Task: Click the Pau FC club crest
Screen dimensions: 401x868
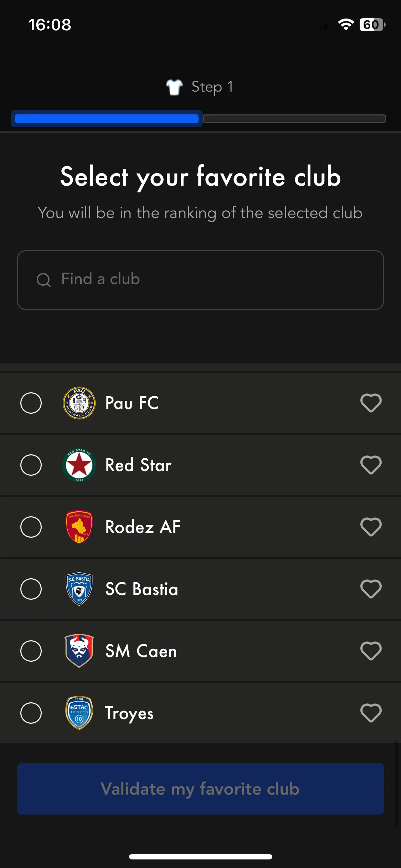Action: (x=79, y=403)
